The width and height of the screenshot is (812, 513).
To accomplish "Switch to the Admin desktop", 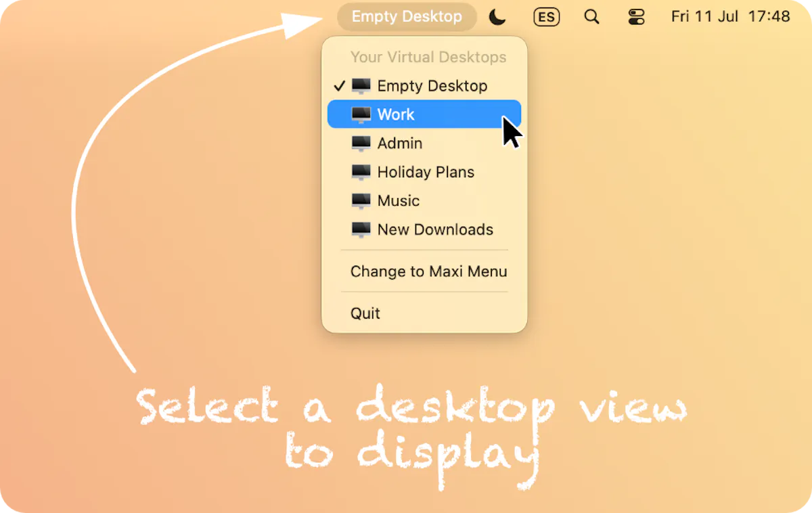I will pos(424,143).
